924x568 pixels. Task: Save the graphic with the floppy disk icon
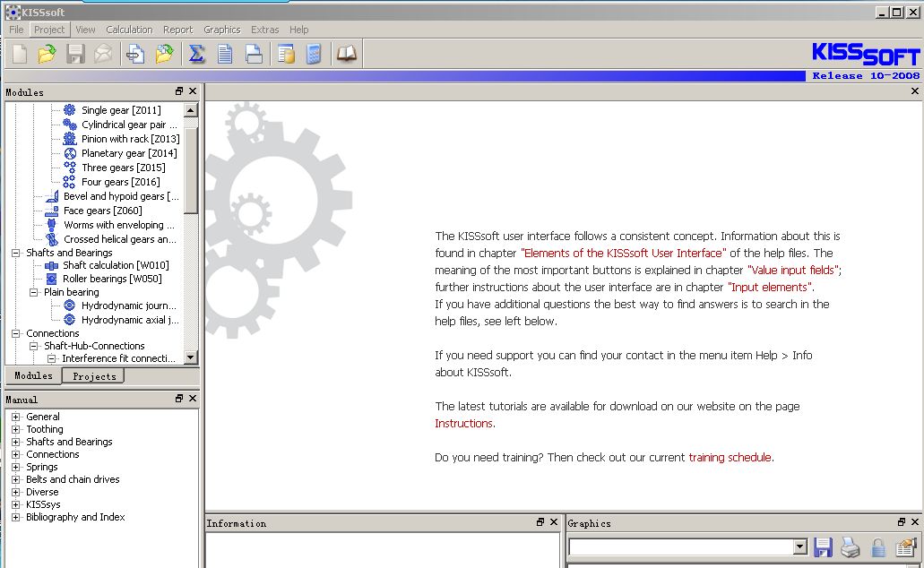(x=823, y=547)
